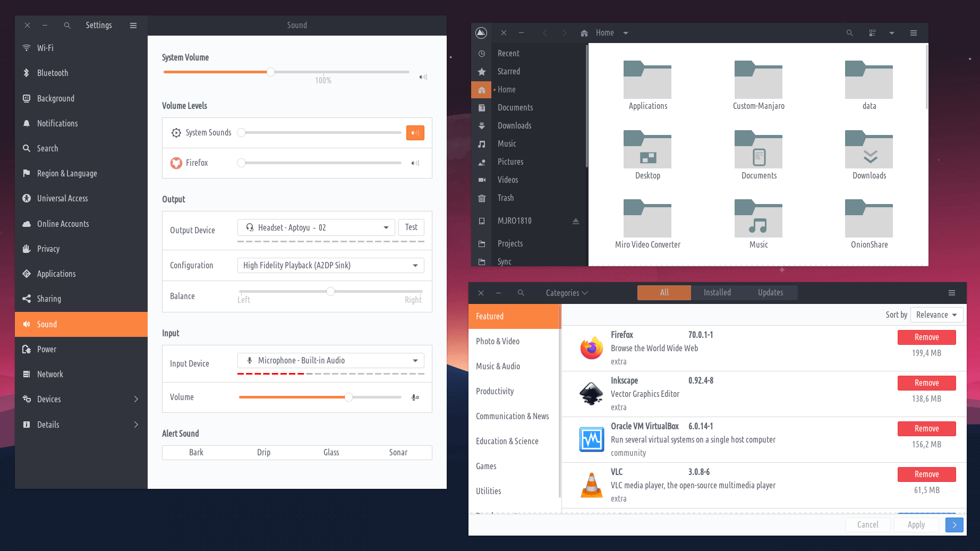Click the System Volume slider handle
The image size is (980, 551).
coord(270,72)
